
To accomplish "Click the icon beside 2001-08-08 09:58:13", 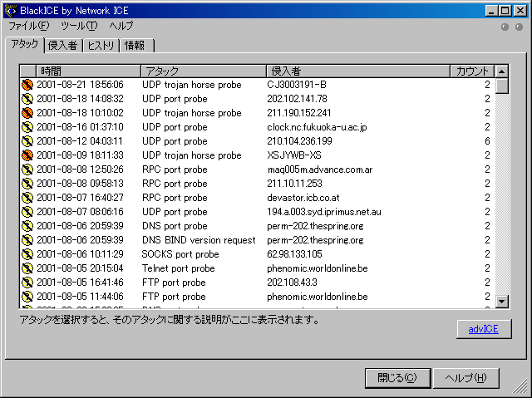I will pos(27,184).
